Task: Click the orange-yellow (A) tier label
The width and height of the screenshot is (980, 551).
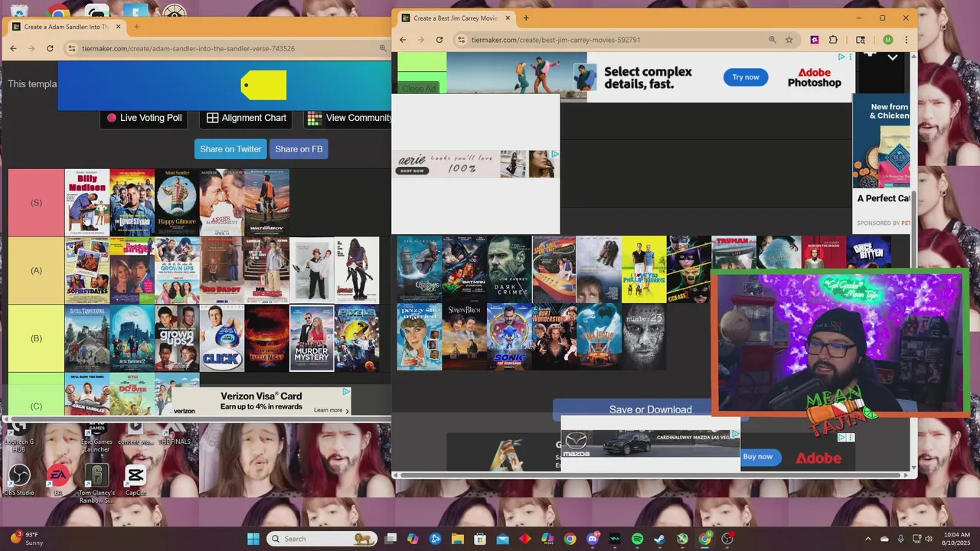Action: [x=36, y=270]
